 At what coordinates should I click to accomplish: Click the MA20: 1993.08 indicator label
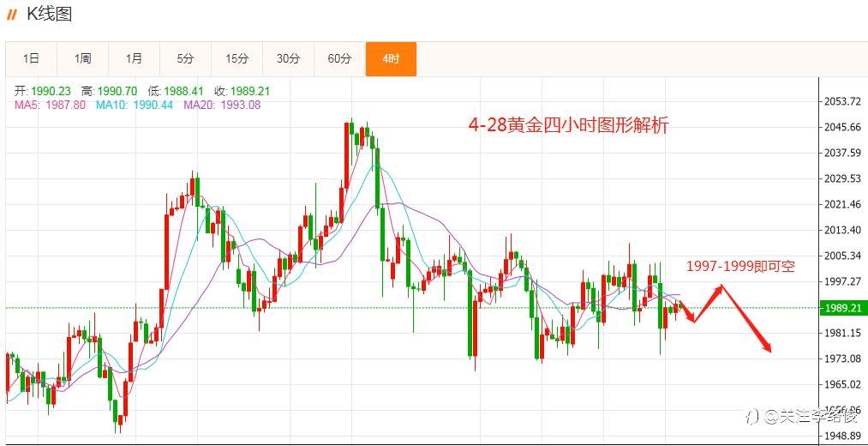(x=222, y=105)
